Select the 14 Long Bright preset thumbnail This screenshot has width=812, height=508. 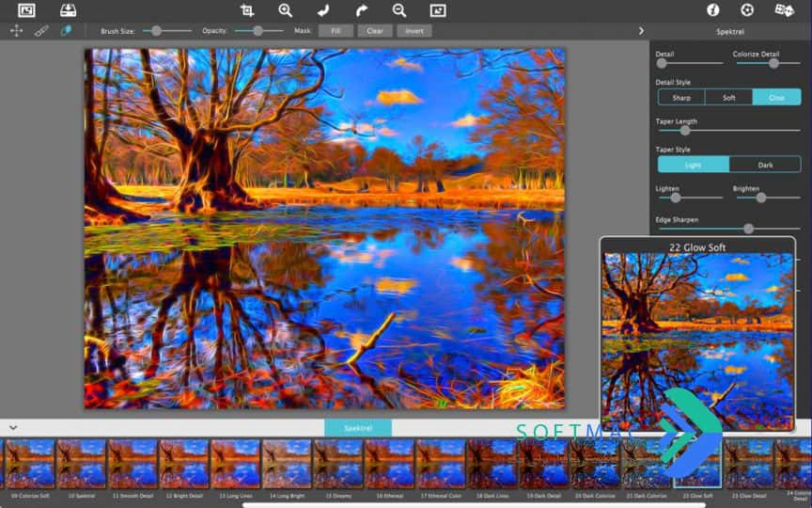coord(287,464)
